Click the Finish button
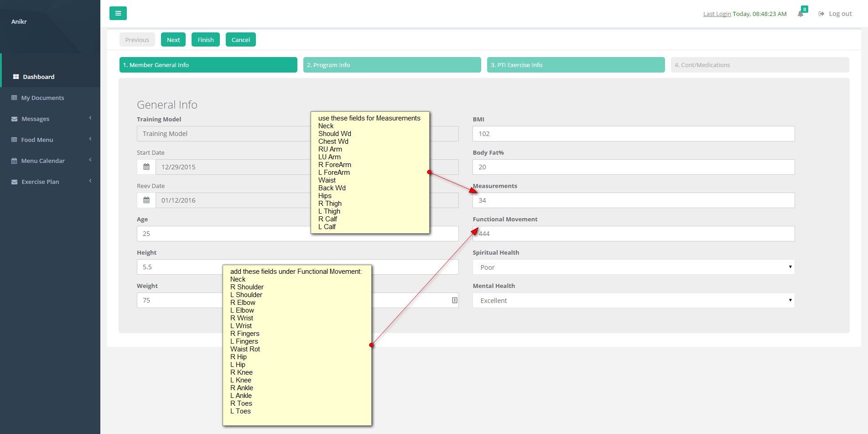Screen dimensions: 868x434 pos(206,40)
